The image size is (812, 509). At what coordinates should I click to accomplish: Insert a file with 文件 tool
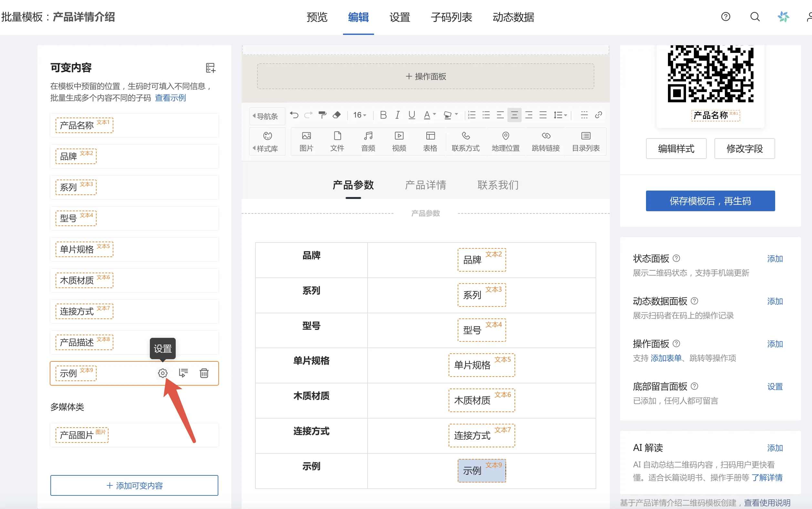[337, 141]
